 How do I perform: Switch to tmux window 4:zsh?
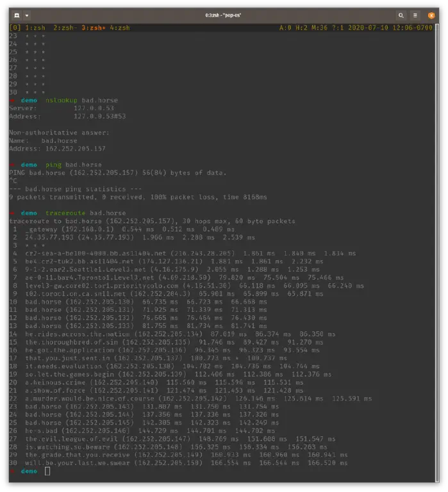(x=120, y=28)
